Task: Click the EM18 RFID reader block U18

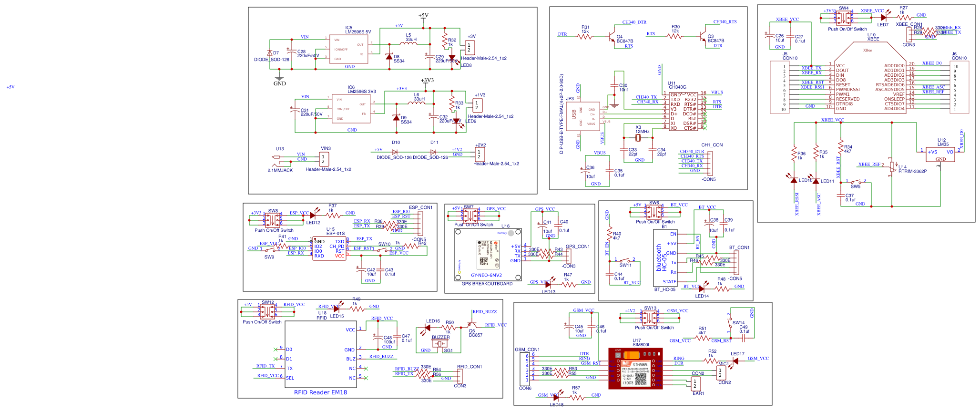Action: pos(321,354)
